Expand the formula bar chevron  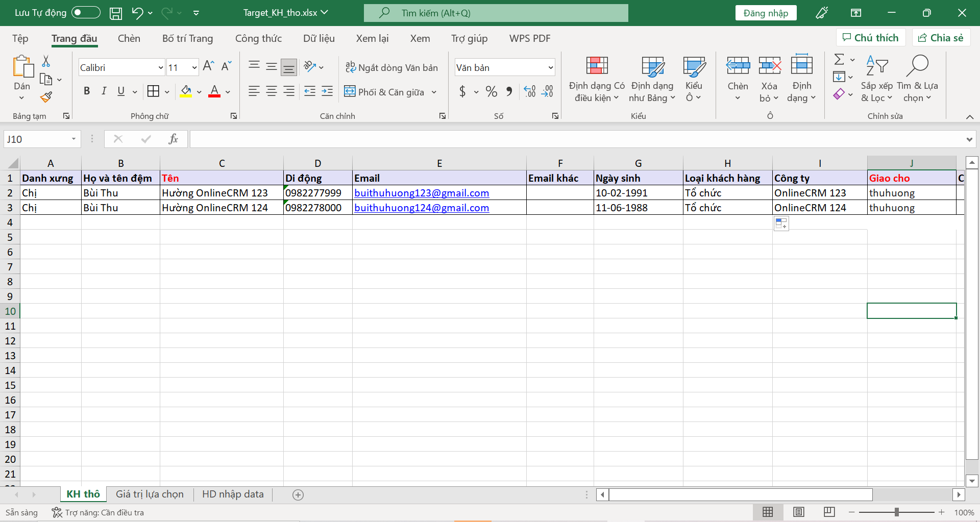[x=969, y=139]
